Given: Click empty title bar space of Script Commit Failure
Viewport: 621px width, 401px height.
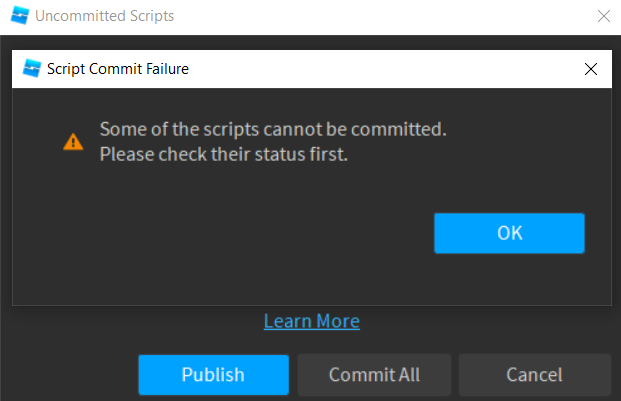Looking at the screenshot, I should [x=380, y=69].
